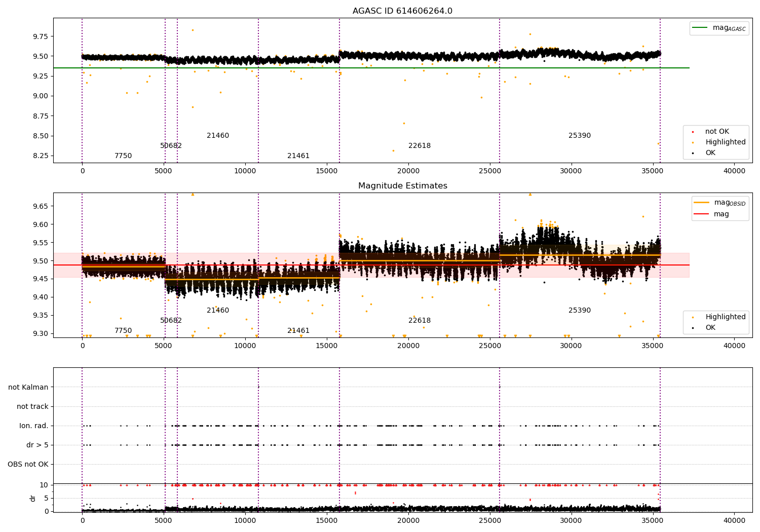Click the 9.55 y-axis tick label
760x532 pixels.
41,243
